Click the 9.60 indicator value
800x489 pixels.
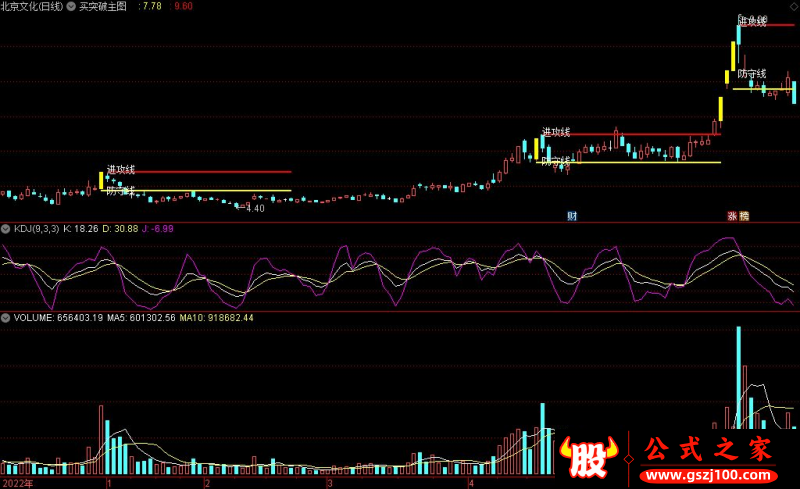pyautogui.click(x=183, y=6)
